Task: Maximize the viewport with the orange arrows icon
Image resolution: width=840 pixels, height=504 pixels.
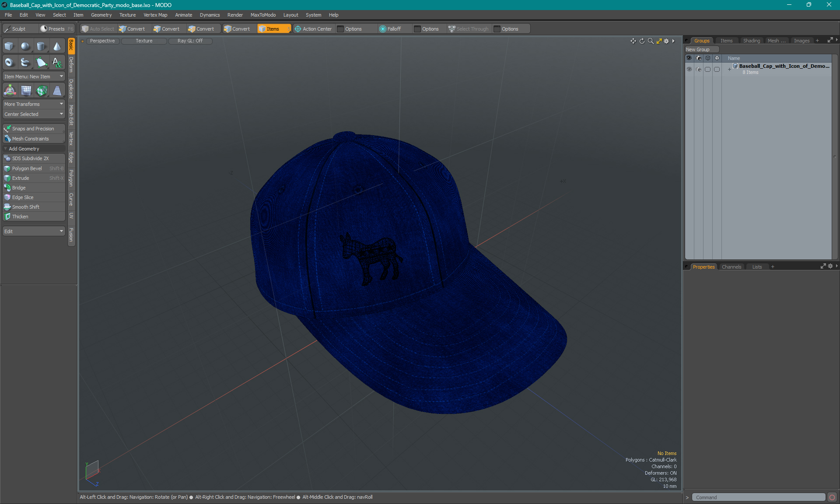Action: pyautogui.click(x=659, y=41)
